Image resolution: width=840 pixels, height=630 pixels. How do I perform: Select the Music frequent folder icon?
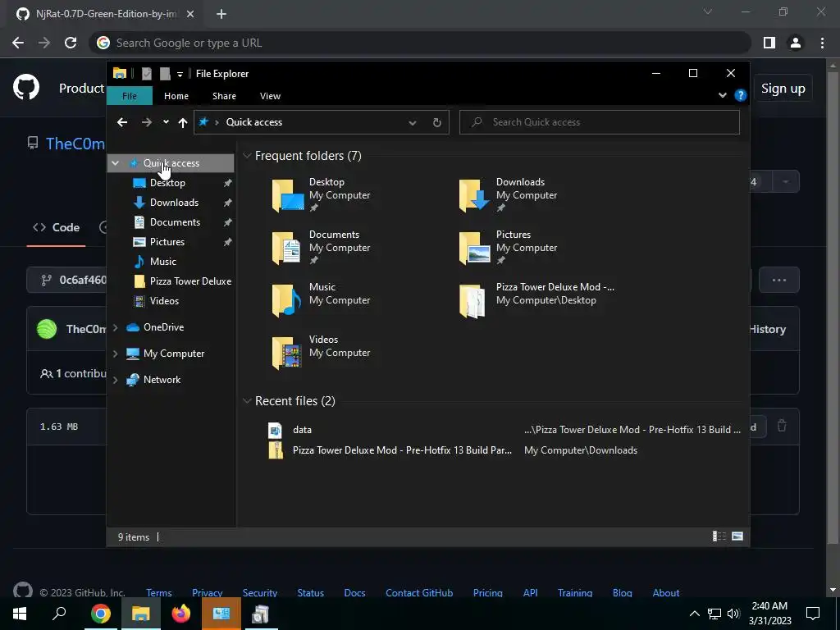coord(286,300)
